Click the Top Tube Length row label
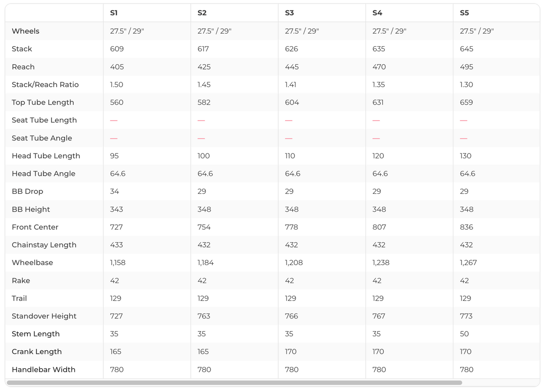This screenshot has width=545, height=392. tap(43, 102)
